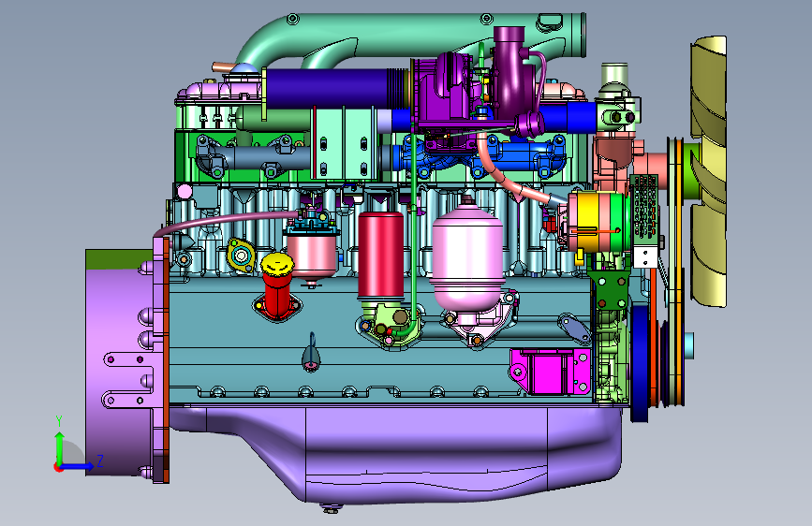Image resolution: width=812 pixels, height=526 pixels.
Task: Select the large pink filter canister
Action: [467, 260]
